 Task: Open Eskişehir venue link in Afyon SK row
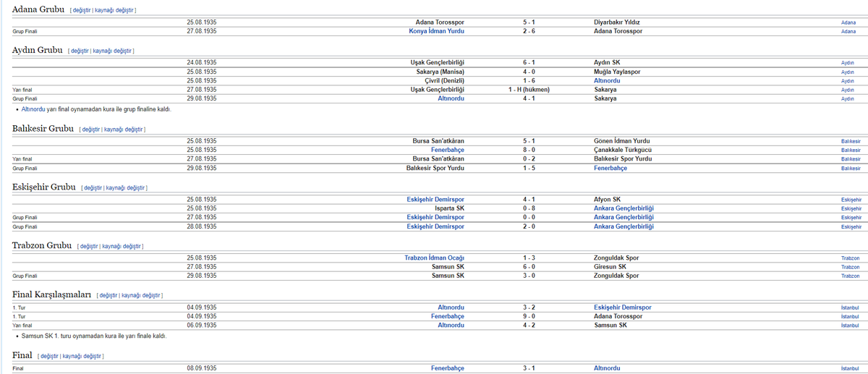coord(851,199)
